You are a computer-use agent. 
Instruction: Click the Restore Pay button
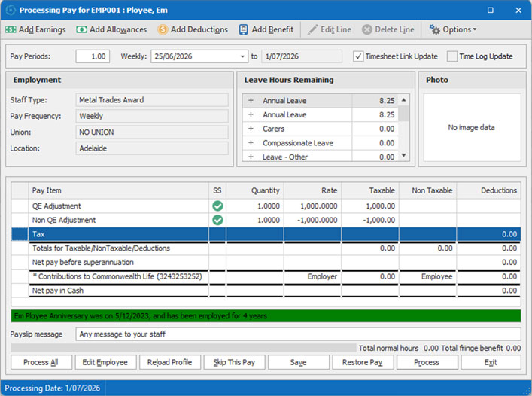click(x=362, y=362)
